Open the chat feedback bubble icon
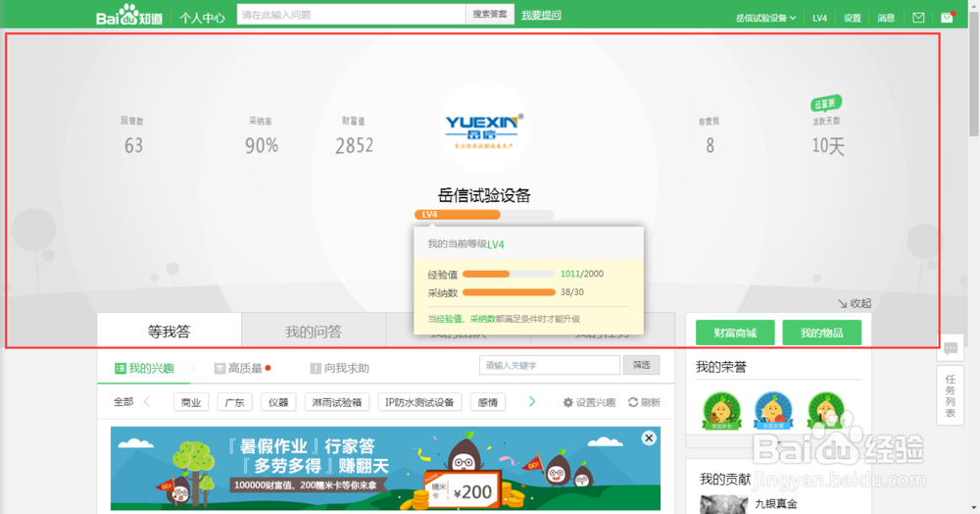The height and width of the screenshot is (514, 980). pos(950,348)
